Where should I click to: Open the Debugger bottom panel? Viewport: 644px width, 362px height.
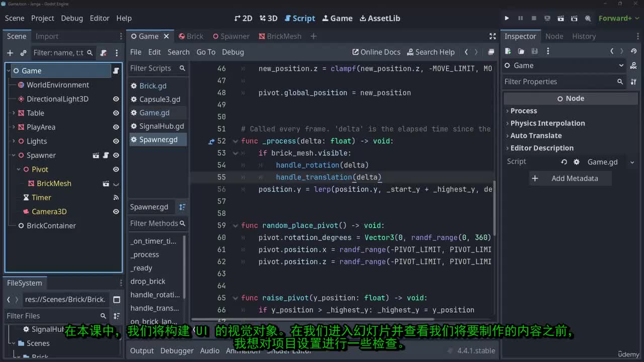(x=177, y=351)
